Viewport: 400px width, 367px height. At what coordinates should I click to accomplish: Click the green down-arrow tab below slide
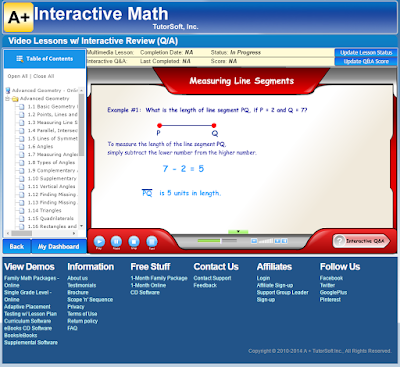click(238, 232)
